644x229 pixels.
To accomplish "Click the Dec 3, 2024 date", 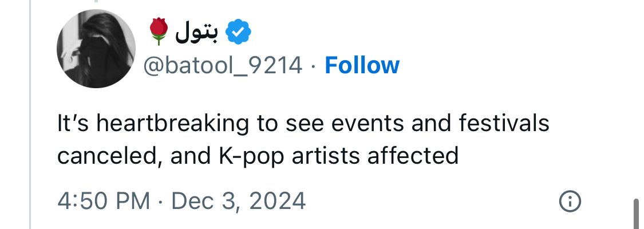I will (x=238, y=201).
